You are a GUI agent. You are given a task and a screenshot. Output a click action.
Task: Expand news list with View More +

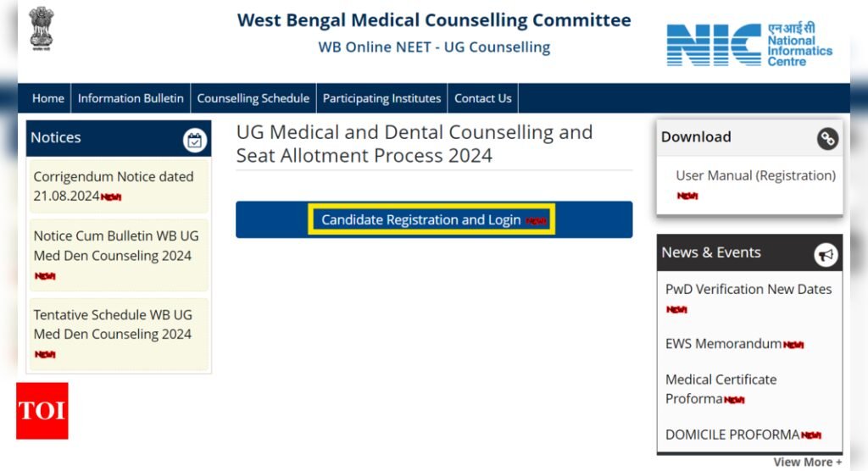click(x=808, y=463)
